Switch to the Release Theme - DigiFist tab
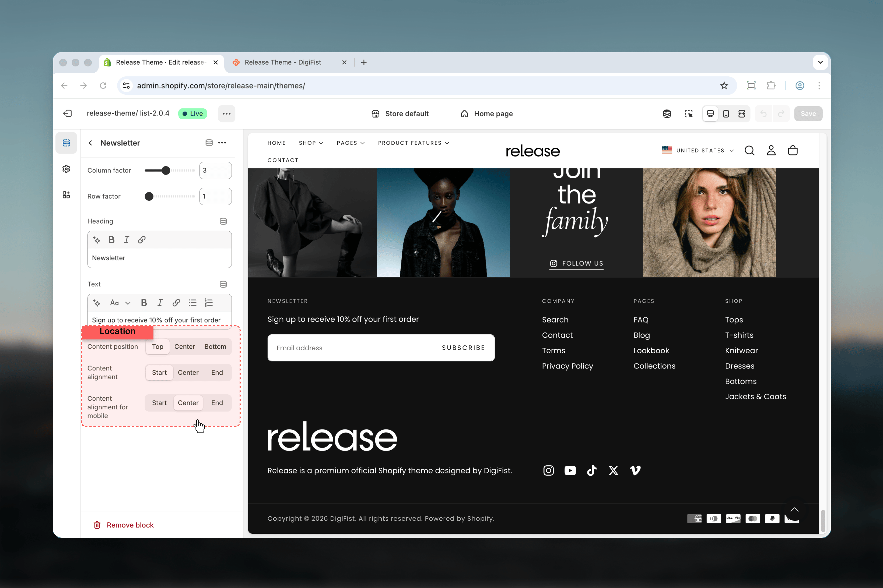The width and height of the screenshot is (883, 588). point(289,62)
